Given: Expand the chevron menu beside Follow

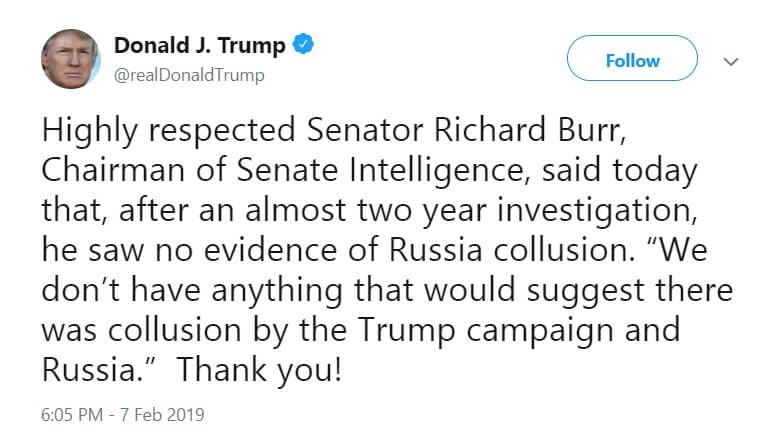Looking at the screenshot, I should coord(731,61).
